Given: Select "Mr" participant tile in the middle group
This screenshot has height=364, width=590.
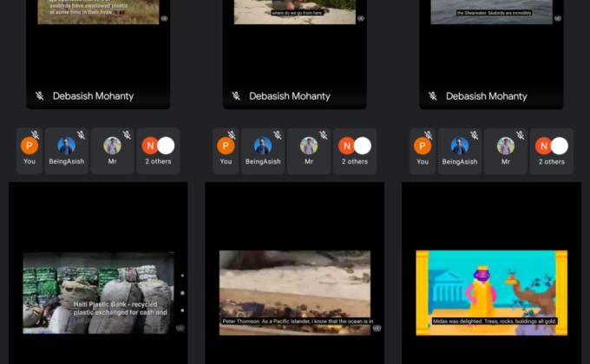Looking at the screenshot, I should coord(308,152).
